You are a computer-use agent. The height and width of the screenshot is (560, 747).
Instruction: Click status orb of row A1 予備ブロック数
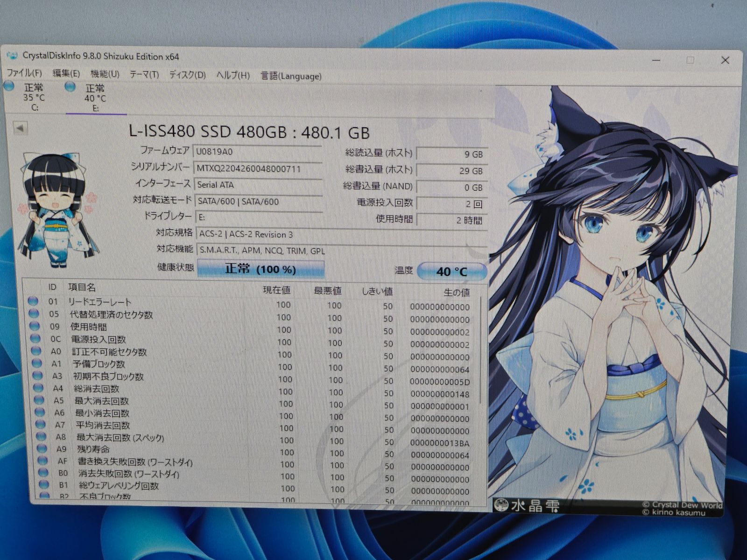pyautogui.click(x=37, y=363)
